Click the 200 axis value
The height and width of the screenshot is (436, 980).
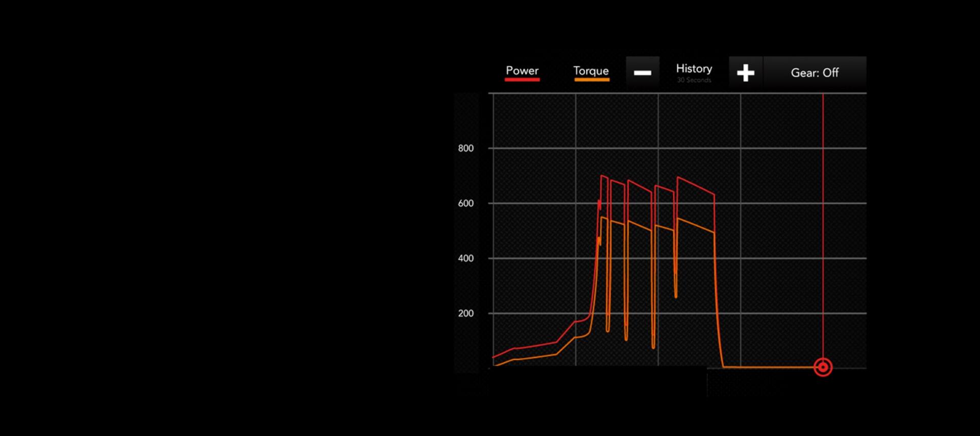click(x=465, y=313)
